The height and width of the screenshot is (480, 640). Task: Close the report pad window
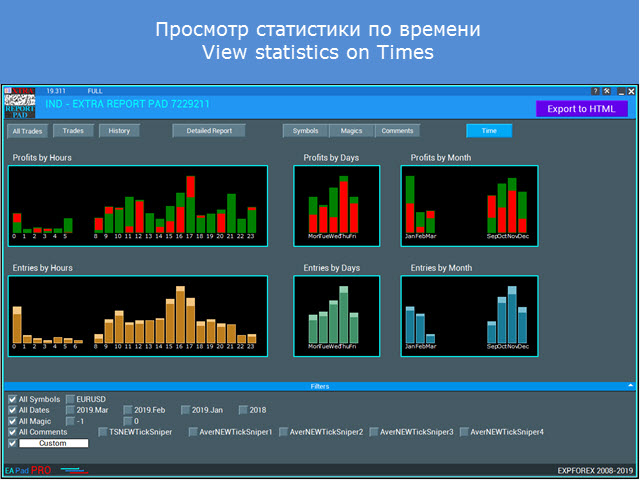coord(631,91)
